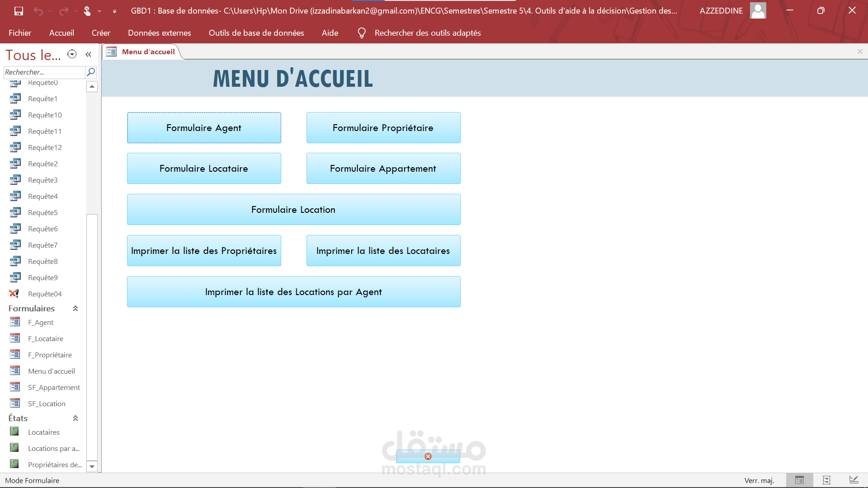Viewport: 868px width, 488px height.
Task: Click the Save icon in the quick access toolbar
Action: [19, 11]
